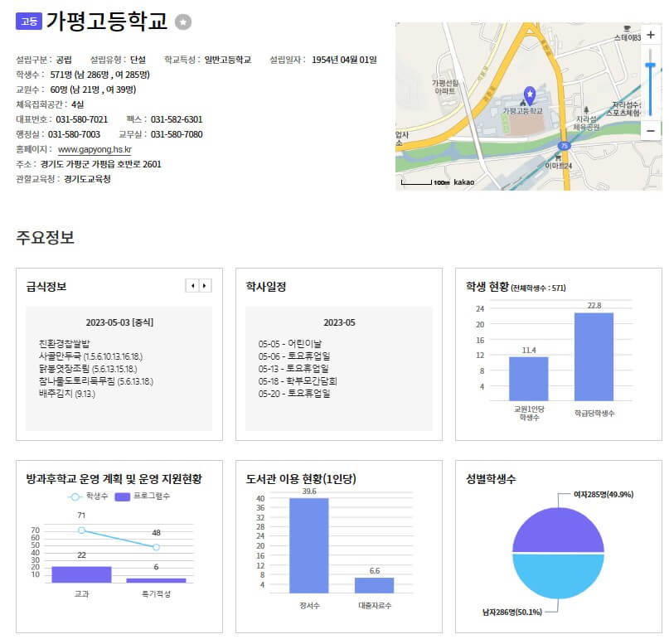
Task: Click the coffee cup icon near 스테이B3 on map
Action: [627, 28]
